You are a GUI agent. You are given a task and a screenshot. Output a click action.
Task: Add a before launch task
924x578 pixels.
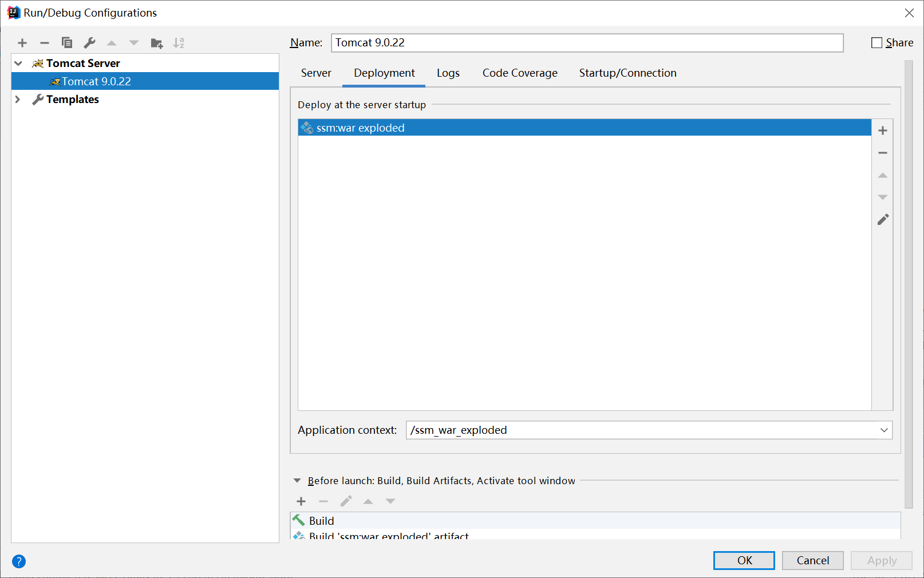tap(301, 501)
